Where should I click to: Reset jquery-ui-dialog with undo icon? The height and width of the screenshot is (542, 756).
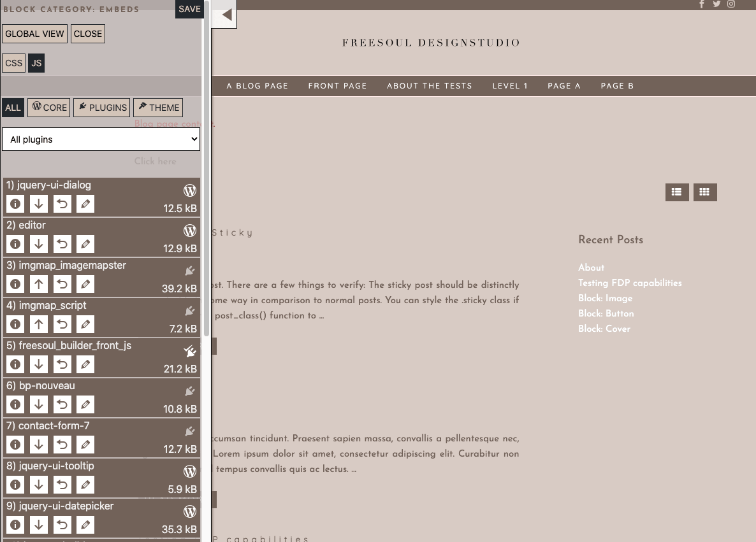point(62,204)
